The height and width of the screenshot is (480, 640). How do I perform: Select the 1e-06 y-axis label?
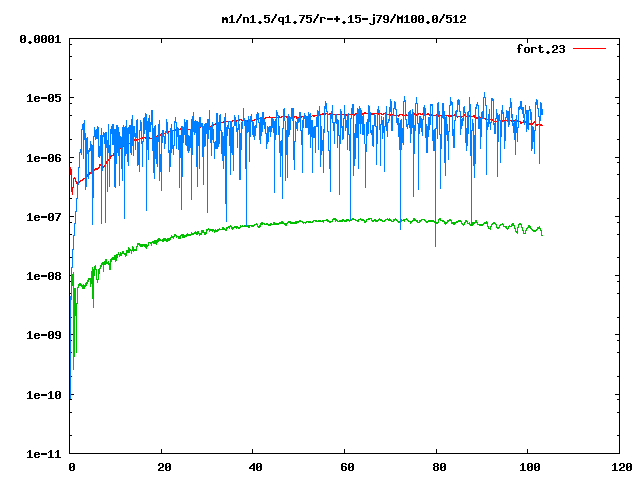(43, 158)
